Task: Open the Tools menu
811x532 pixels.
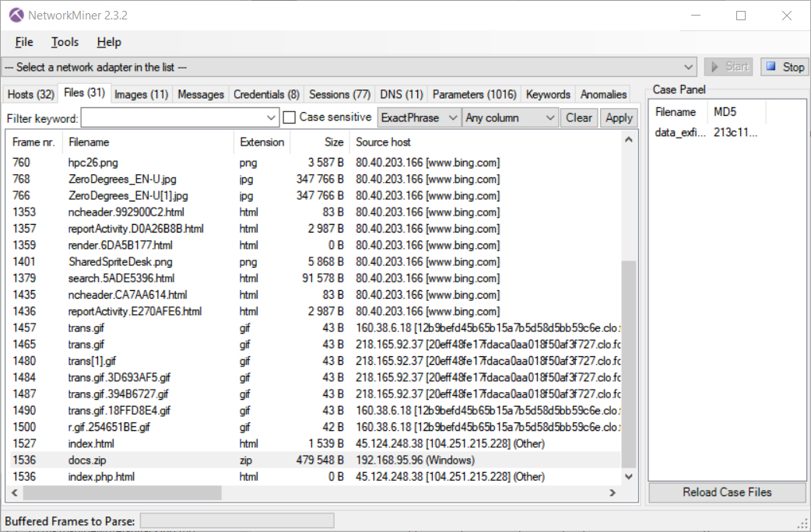Action: pyautogui.click(x=65, y=43)
